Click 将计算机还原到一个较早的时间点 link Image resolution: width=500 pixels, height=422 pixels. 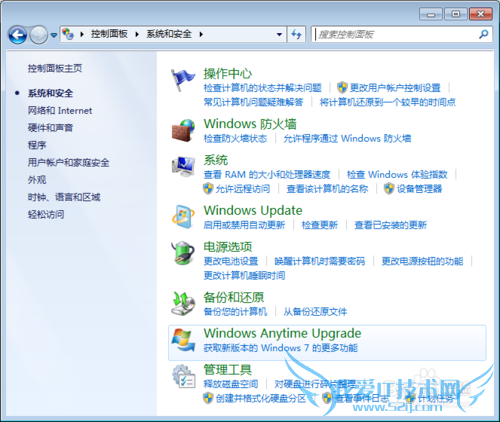coord(388,102)
